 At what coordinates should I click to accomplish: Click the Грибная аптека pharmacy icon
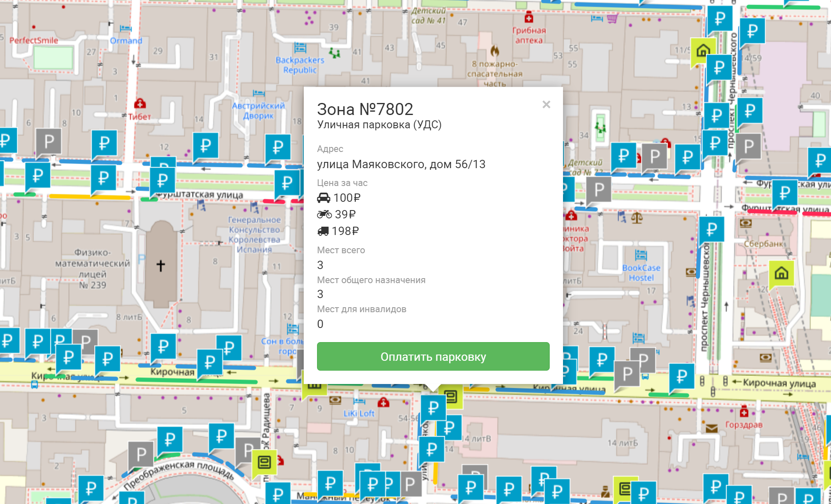(529, 18)
